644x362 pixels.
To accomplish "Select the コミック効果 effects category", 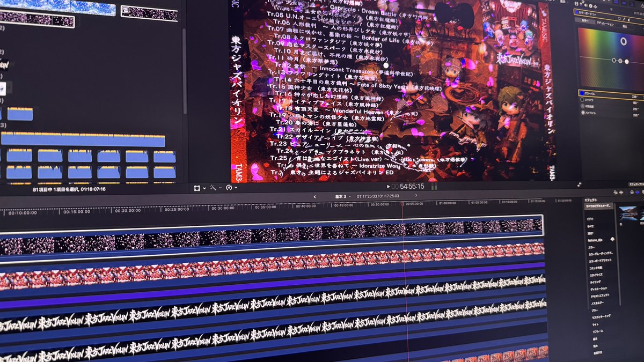I will point(596,267).
